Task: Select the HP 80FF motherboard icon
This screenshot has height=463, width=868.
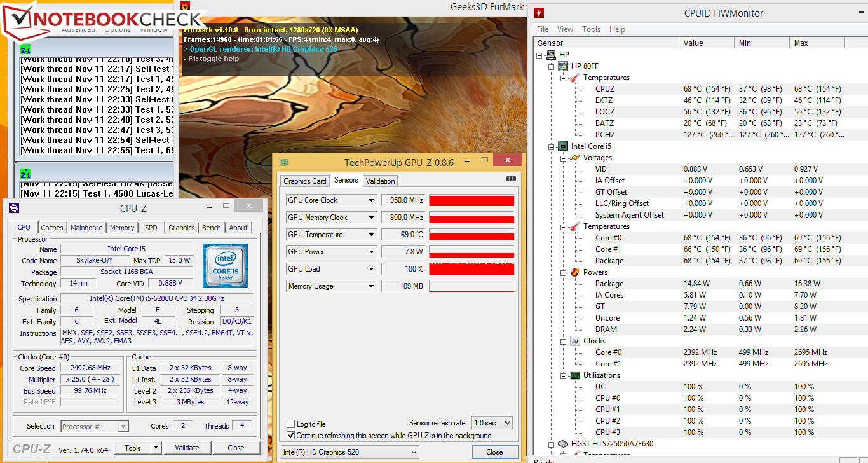Action: click(x=562, y=66)
